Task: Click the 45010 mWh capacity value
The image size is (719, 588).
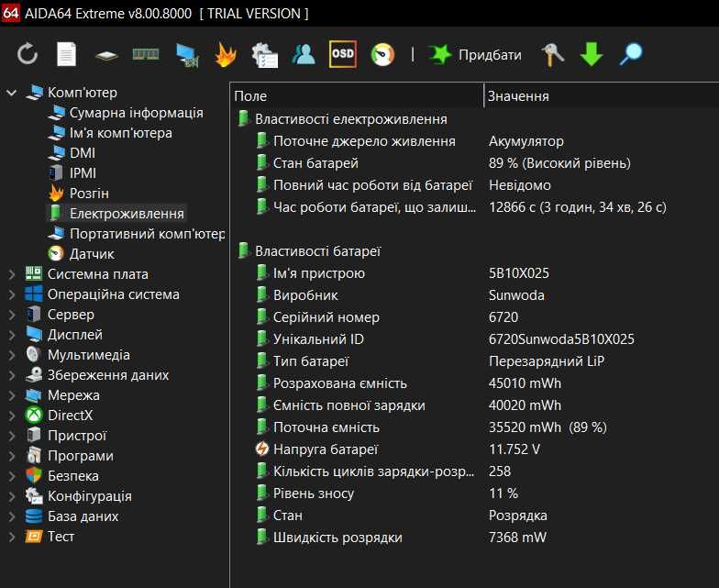Action: click(x=525, y=383)
